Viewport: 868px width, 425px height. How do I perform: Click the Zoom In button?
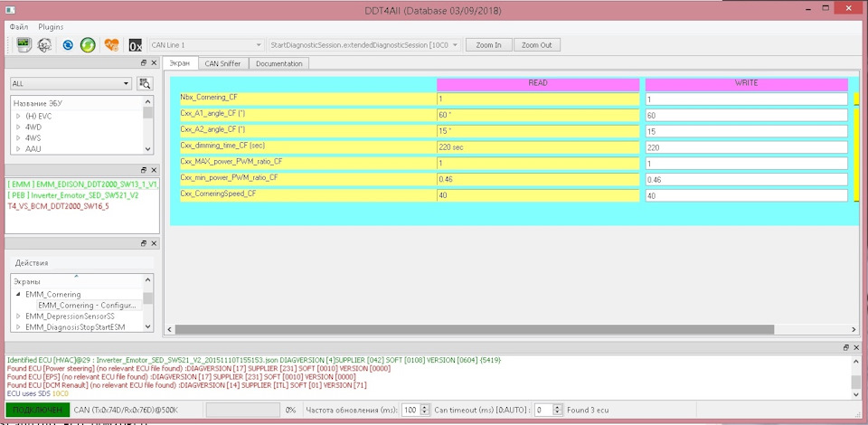489,45
